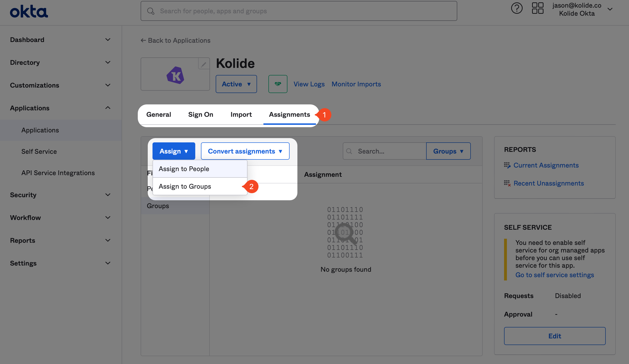Click the View Logs link
This screenshot has width=629, height=364.
coord(308,84)
